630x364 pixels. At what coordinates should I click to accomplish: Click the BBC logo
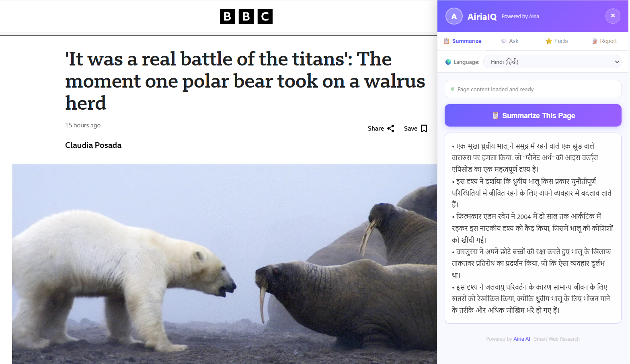pyautogui.click(x=246, y=16)
